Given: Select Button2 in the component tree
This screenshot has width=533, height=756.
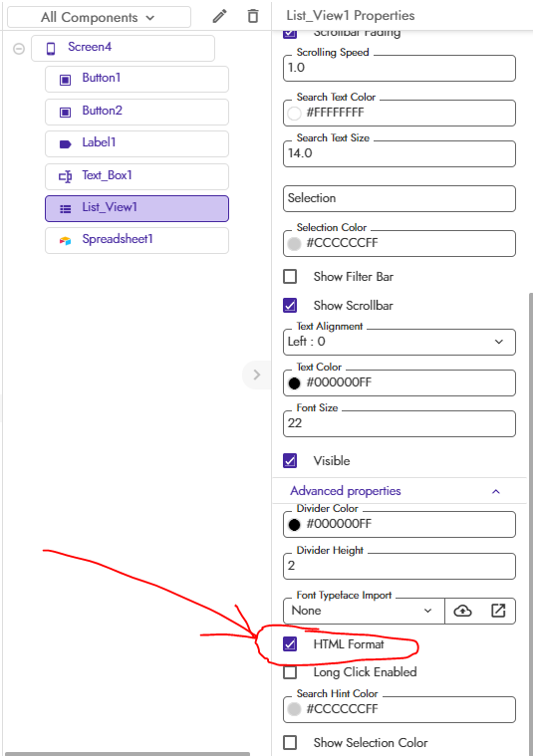Looking at the screenshot, I should pos(136,112).
